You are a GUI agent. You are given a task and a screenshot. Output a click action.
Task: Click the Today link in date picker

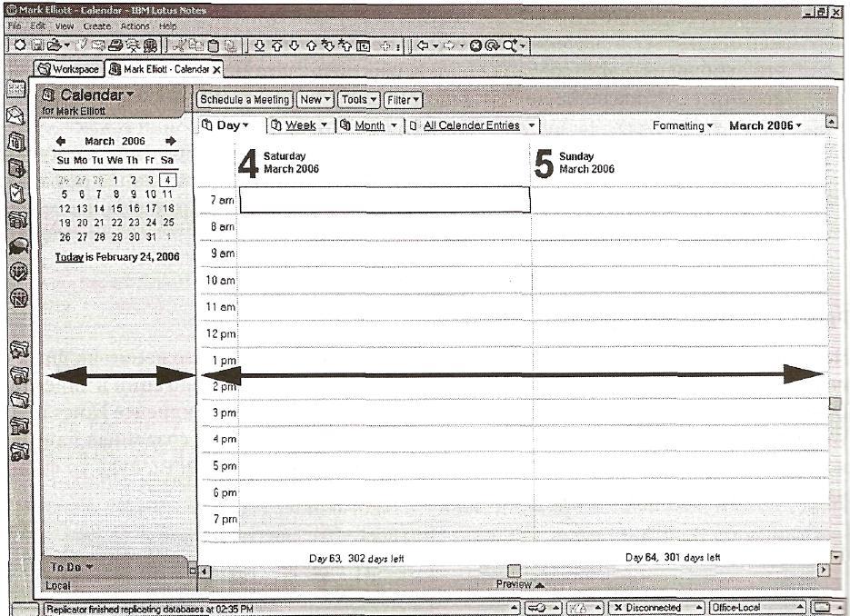click(x=69, y=257)
